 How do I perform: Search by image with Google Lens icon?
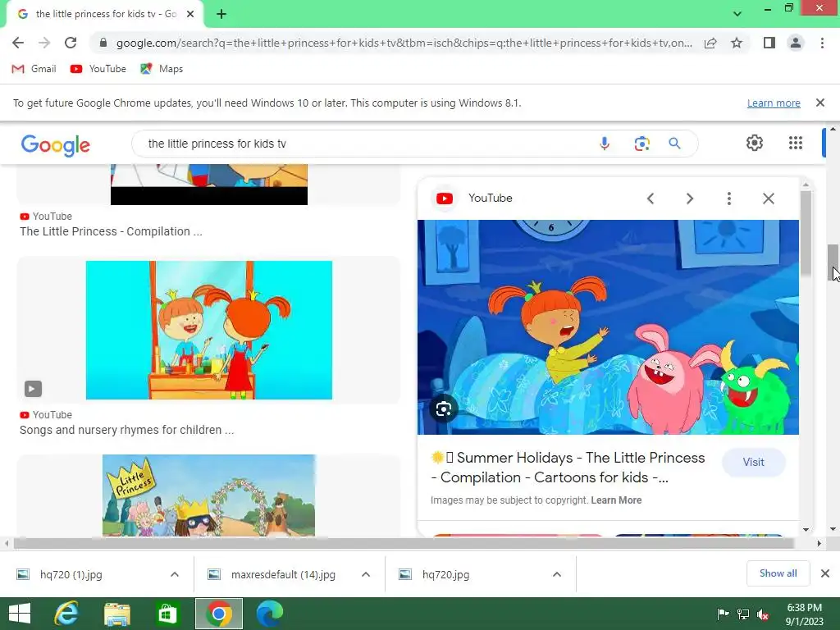tap(641, 144)
